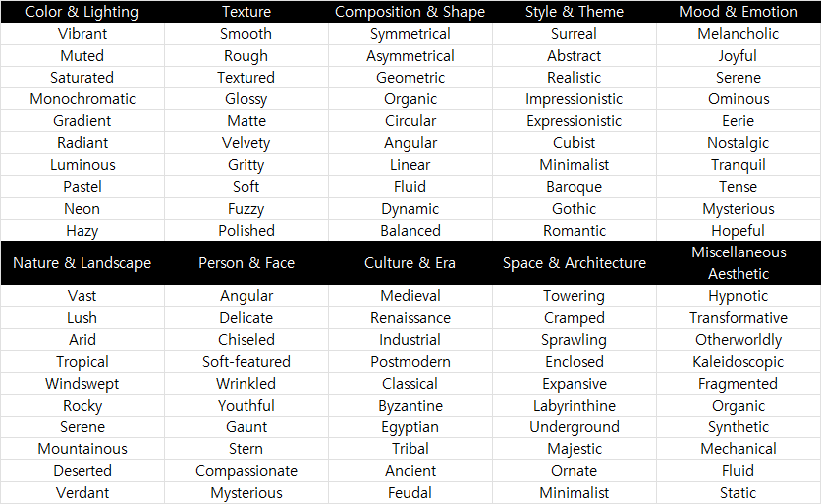This screenshot has width=821, height=504.
Task: Select the "Miscellaneous Aesthetic" header cell
Action: 739,263
